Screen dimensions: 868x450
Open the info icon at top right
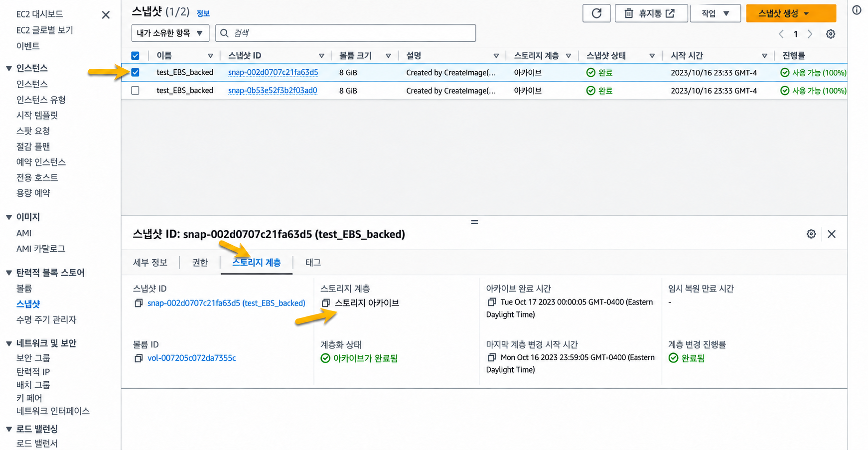(857, 10)
